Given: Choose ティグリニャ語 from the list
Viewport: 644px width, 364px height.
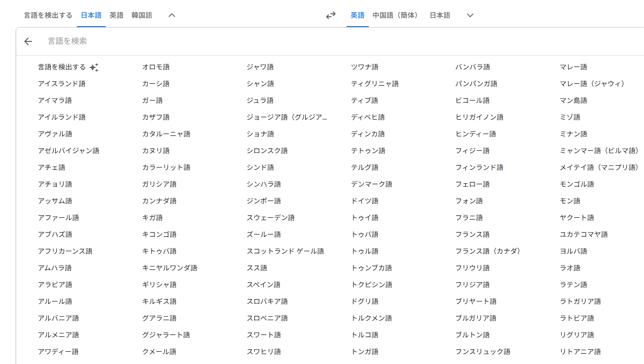Looking at the screenshot, I should (x=375, y=84).
